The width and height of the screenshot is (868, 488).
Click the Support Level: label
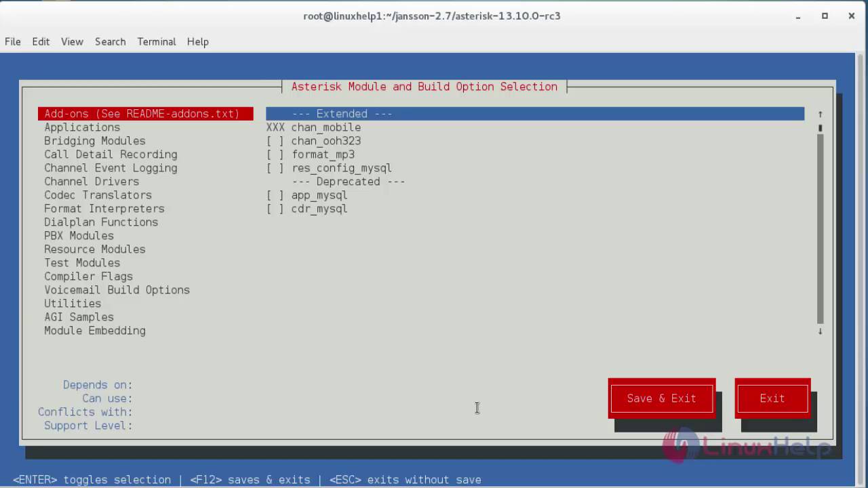(x=88, y=426)
